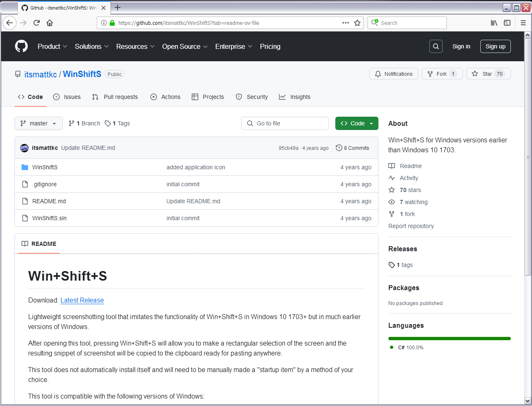
Task: Click the browser Search input box
Action: (x=407, y=23)
